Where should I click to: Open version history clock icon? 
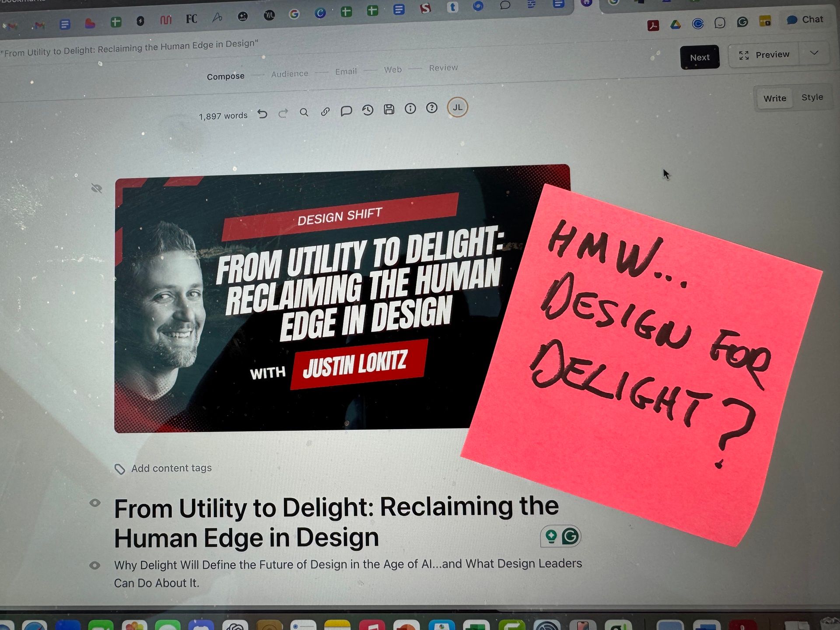(x=367, y=110)
